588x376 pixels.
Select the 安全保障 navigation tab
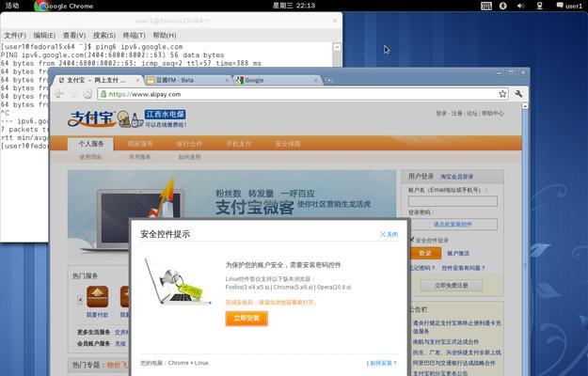click(288, 144)
